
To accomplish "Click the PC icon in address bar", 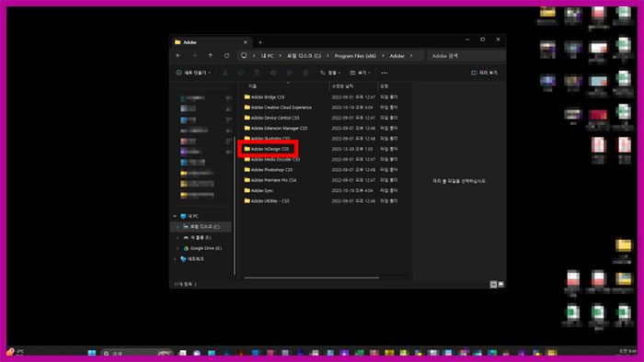I will point(244,56).
